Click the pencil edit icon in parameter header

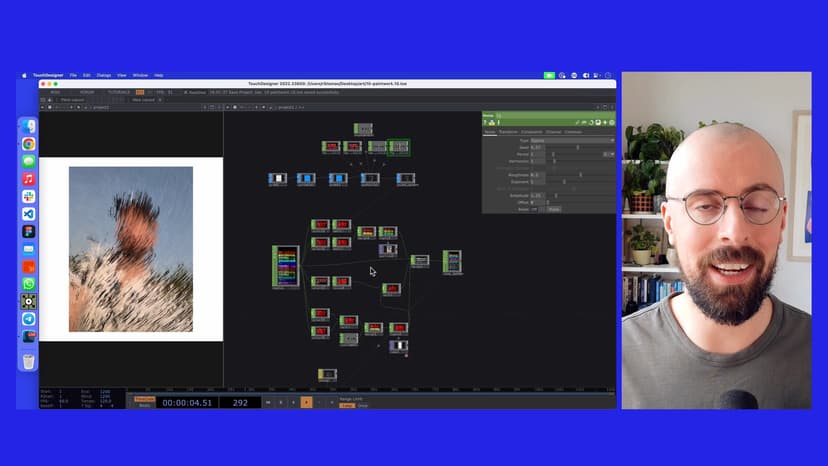coord(577,122)
